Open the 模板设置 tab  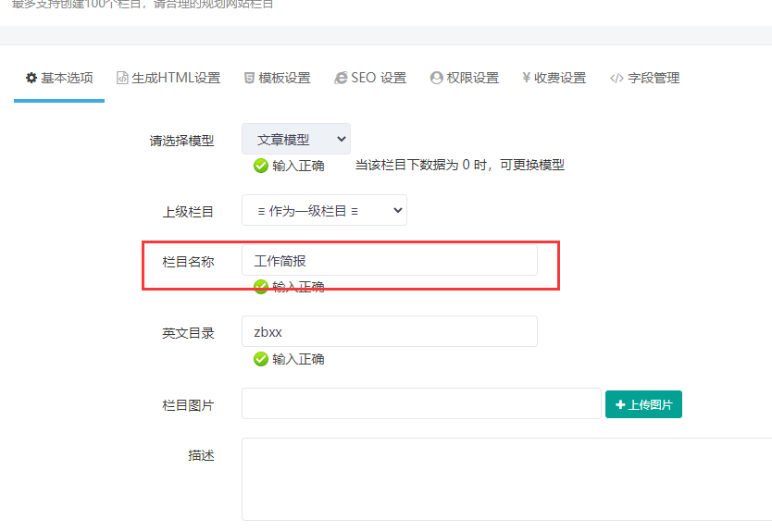click(x=277, y=79)
